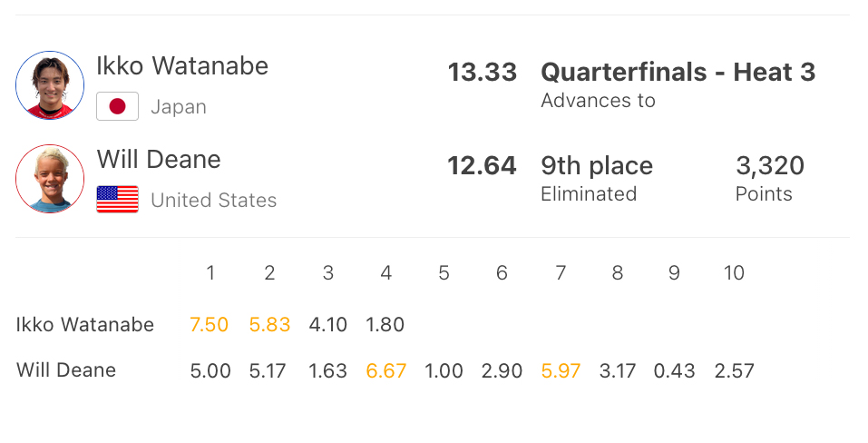Click Watanabe's 4.10 wave score
Viewport: 868px width, 443px height.
tap(327, 325)
